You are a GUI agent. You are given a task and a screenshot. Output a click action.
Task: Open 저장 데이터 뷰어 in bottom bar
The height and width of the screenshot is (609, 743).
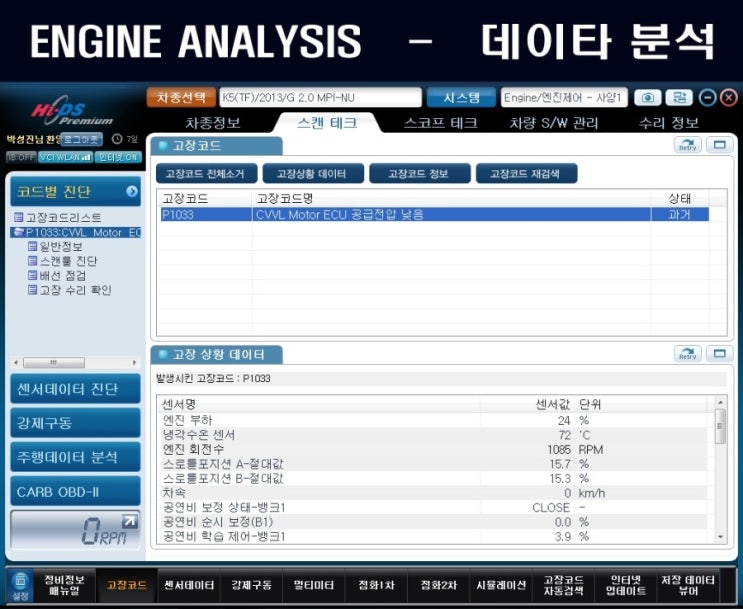point(688,586)
